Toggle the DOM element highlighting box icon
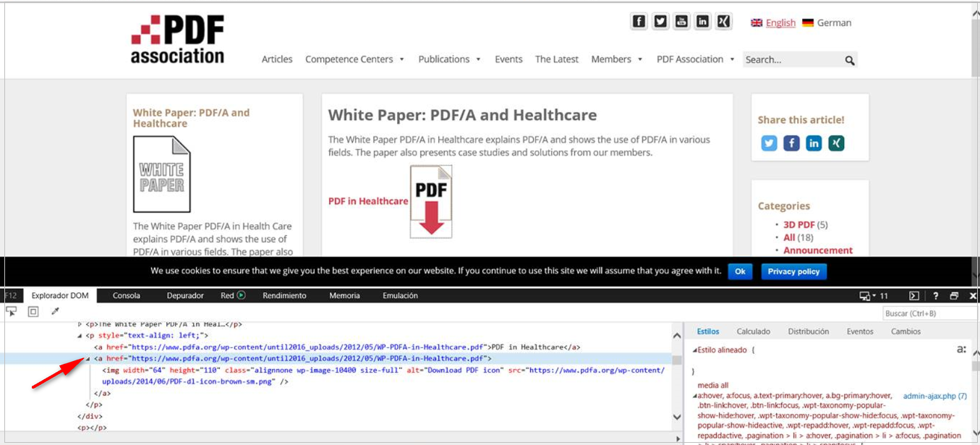This screenshot has height=445, width=980. (x=33, y=312)
